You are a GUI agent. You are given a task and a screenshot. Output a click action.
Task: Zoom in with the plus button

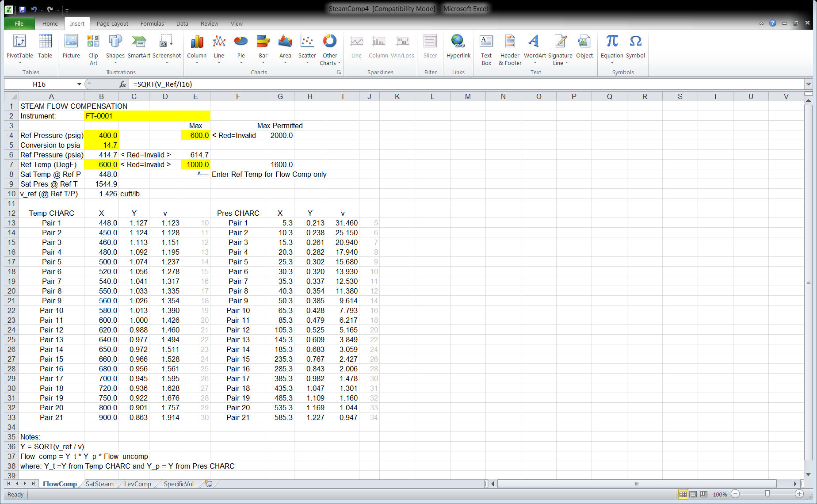pos(799,494)
